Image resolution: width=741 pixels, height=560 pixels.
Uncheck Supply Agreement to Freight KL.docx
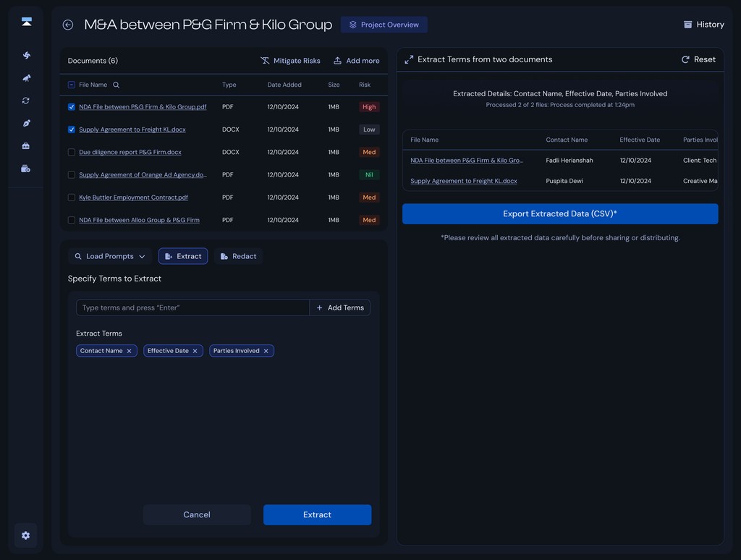pyautogui.click(x=72, y=130)
